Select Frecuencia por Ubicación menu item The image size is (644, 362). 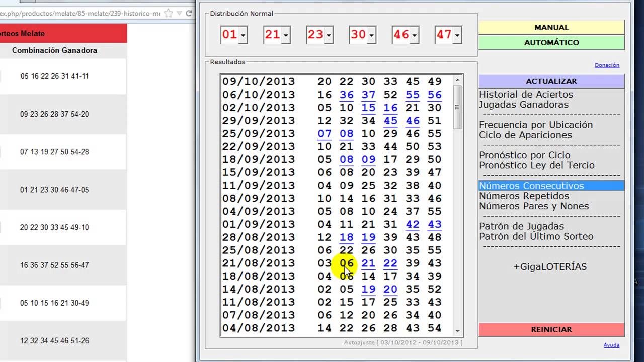536,125
